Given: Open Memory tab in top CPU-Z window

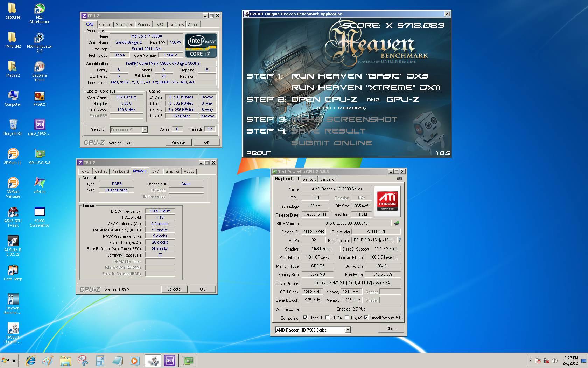Looking at the screenshot, I should pyautogui.click(x=144, y=25).
